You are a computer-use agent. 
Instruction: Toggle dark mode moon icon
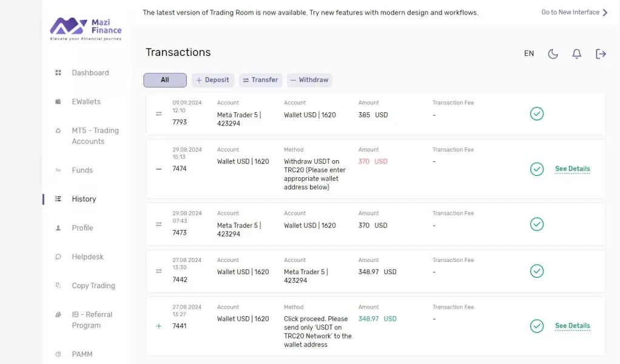click(x=553, y=54)
